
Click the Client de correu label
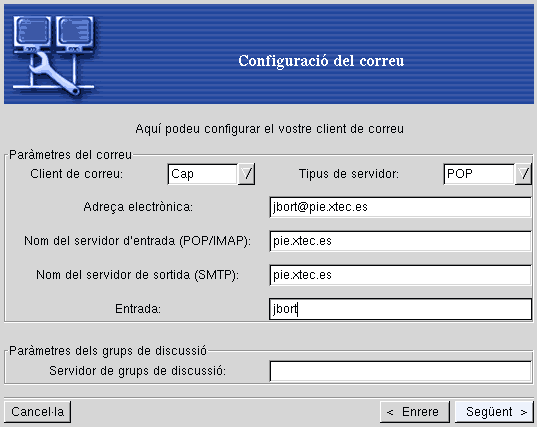point(76,174)
